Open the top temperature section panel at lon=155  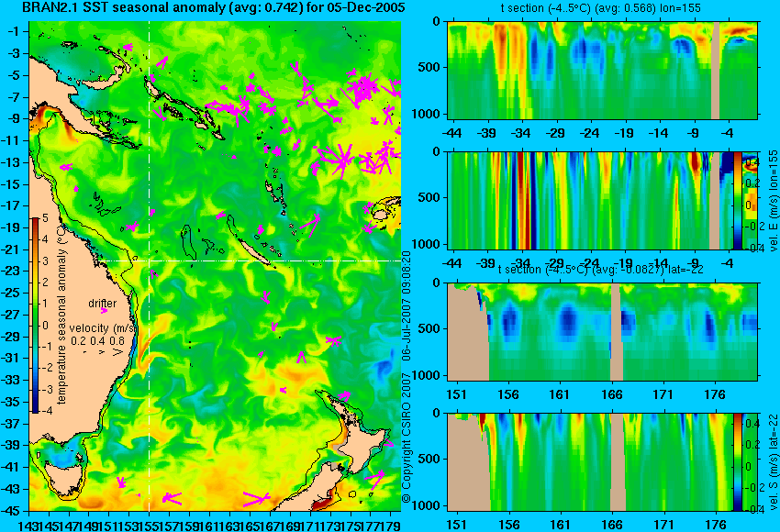pos(602,70)
